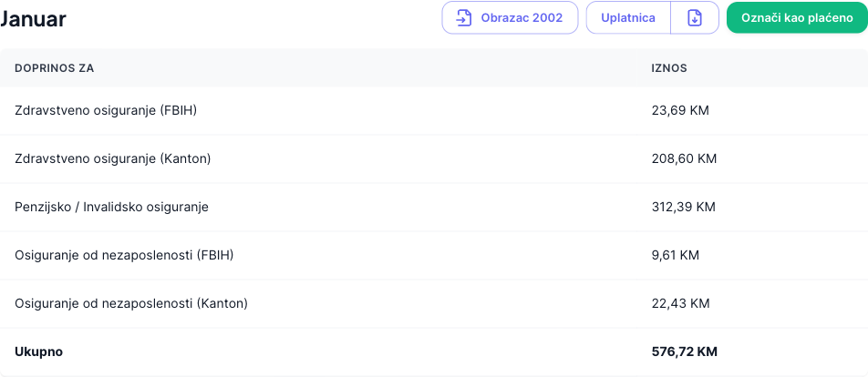Screen dimensions: 868x377
Task: Click the 9,61 KM amount
Action: coord(676,255)
